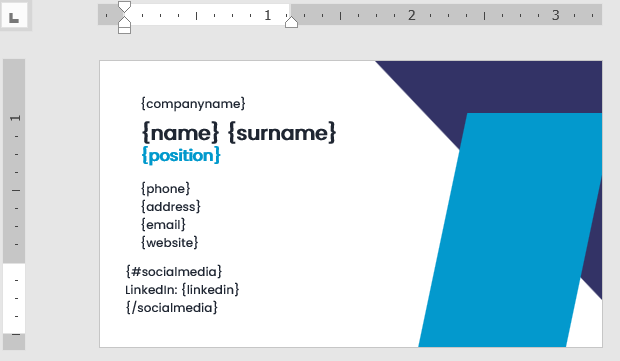Click the {/socialmedia} closing tag

172,308
